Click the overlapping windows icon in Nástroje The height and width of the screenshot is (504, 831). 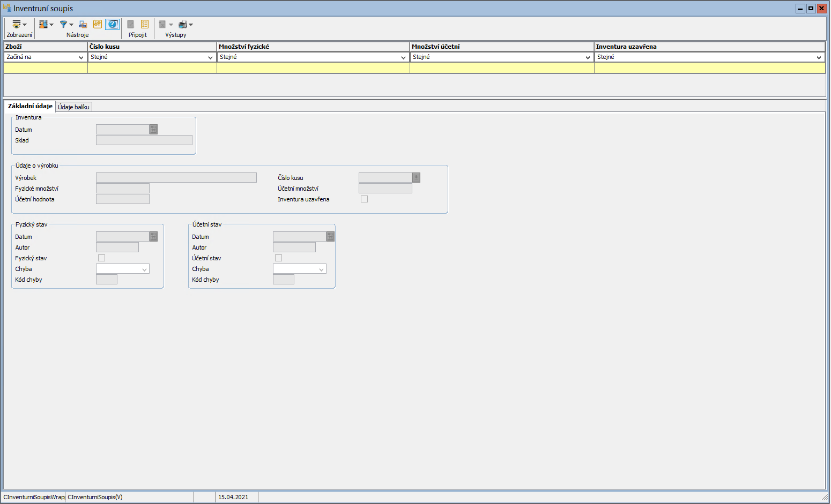[83, 25]
